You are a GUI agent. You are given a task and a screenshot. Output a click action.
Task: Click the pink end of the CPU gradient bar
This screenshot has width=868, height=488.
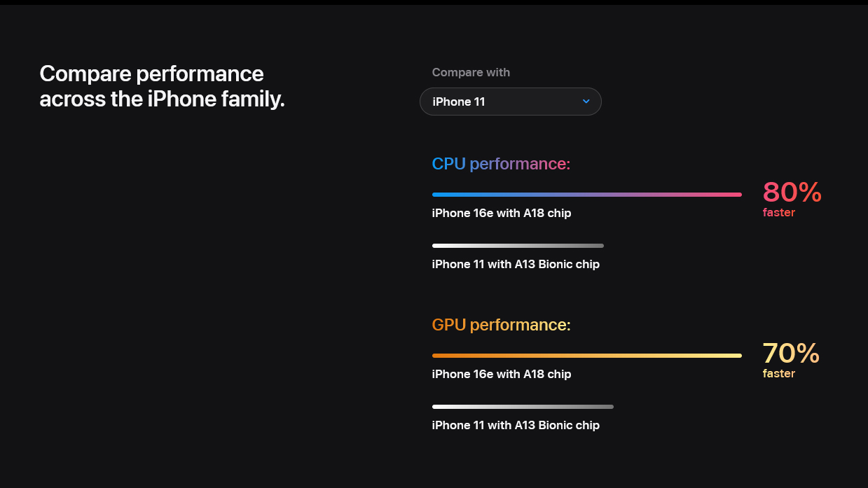coord(736,195)
